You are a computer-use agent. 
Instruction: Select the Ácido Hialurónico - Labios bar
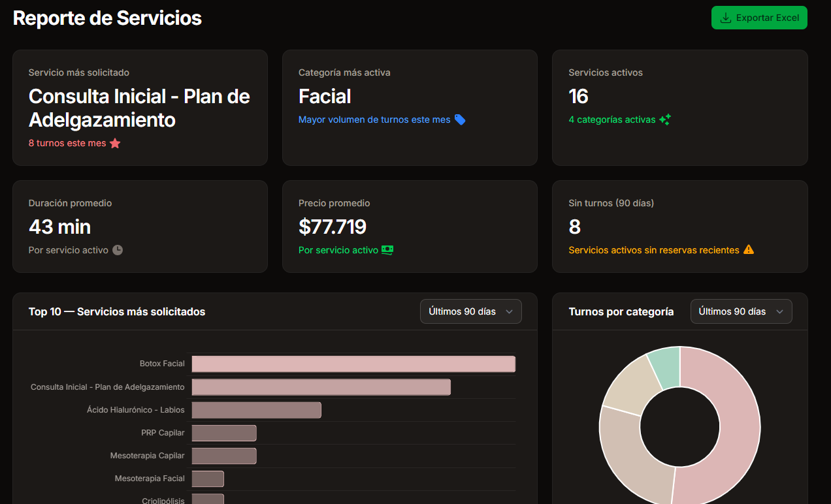point(256,410)
